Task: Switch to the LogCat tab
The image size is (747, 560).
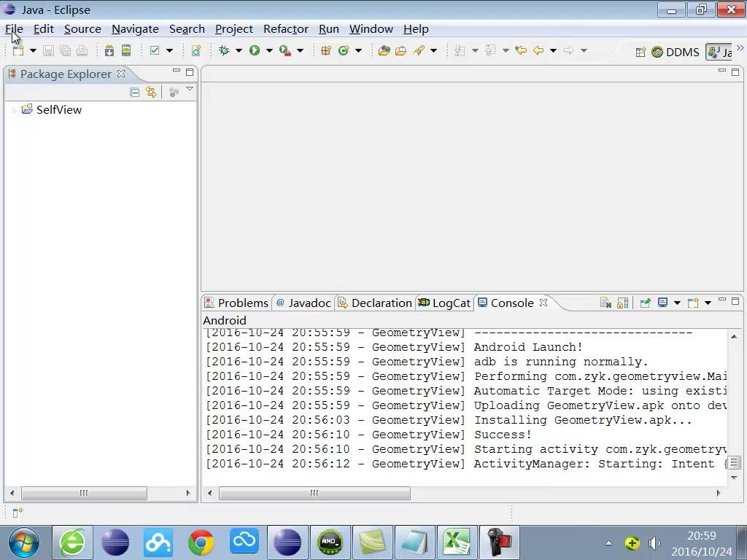Action: [444, 303]
